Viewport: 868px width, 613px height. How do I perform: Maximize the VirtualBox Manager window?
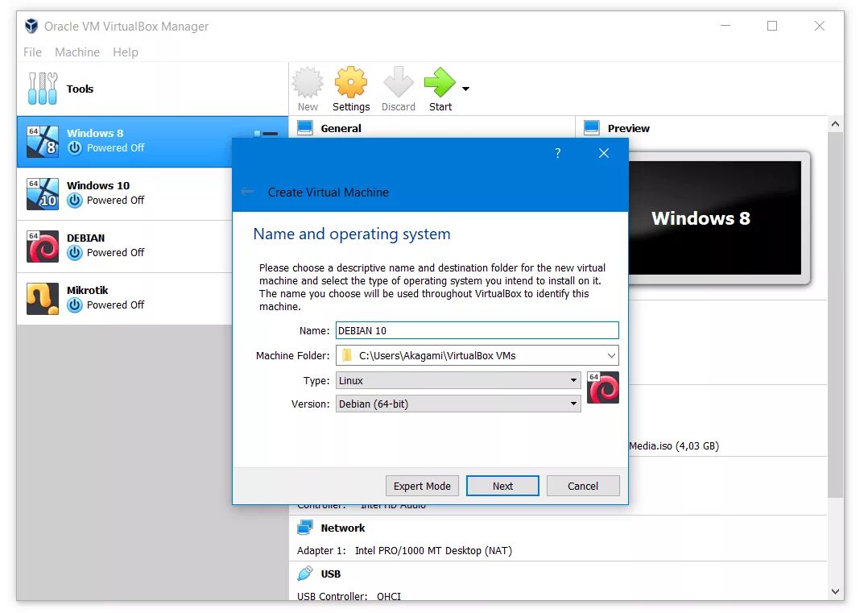coord(771,26)
